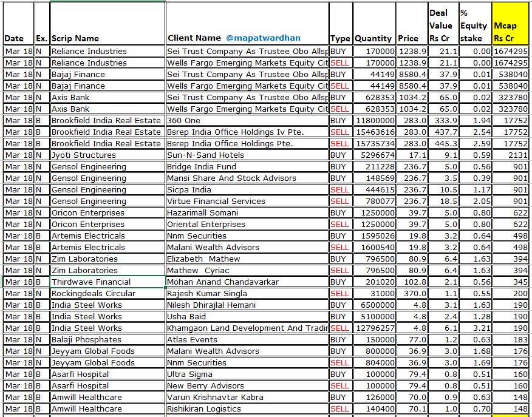Click the 12796257 quantity cell
The image size is (532, 417).
[374, 328]
